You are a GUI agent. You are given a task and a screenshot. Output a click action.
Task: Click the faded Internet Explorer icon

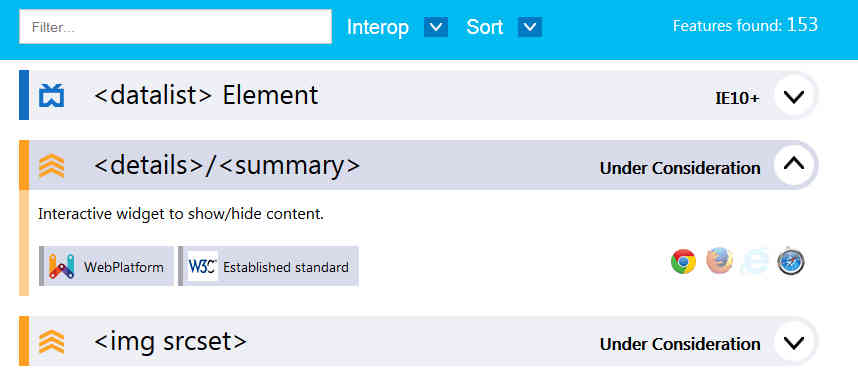tap(755, 261)
